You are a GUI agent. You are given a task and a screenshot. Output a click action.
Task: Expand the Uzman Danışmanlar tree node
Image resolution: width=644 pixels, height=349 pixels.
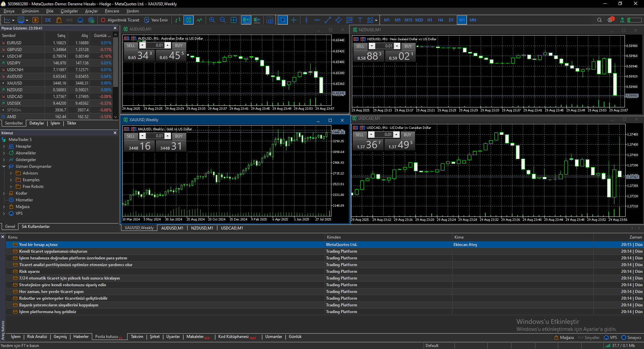coord(4,166)
